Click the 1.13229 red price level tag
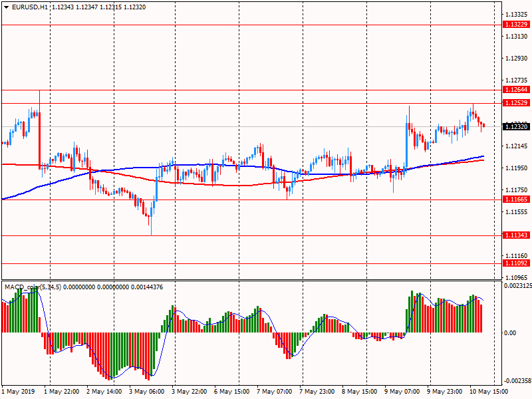Image resolution: width=532 pixels, height=399 pixels. 516,25
